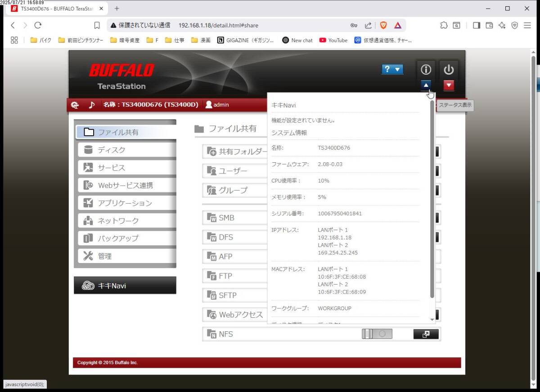Image resolution: width=540 pixels, height=392 pixels.
Task: Click the グループ row icon
Action: coord(211,190)
